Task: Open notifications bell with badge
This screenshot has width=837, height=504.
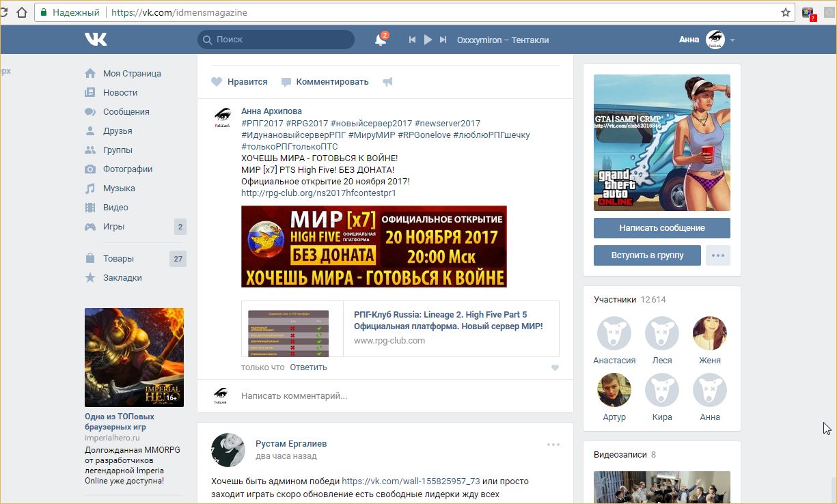Action: (381, 40)
